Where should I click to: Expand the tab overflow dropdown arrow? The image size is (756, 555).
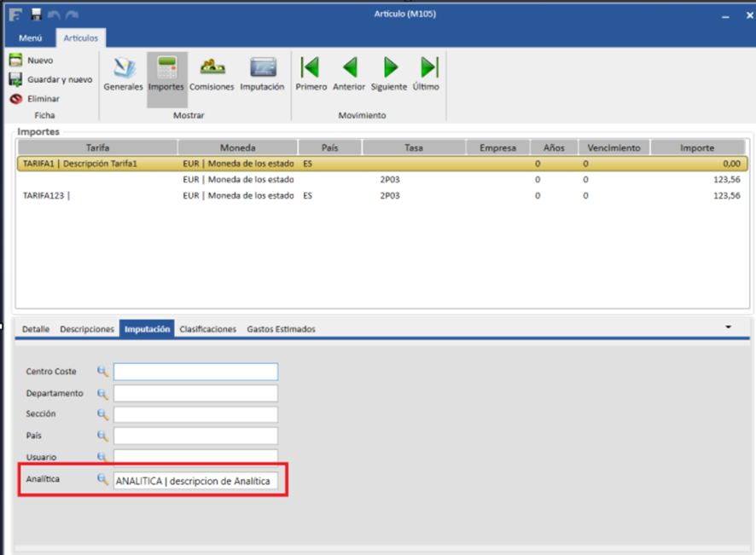click(728, 327)
